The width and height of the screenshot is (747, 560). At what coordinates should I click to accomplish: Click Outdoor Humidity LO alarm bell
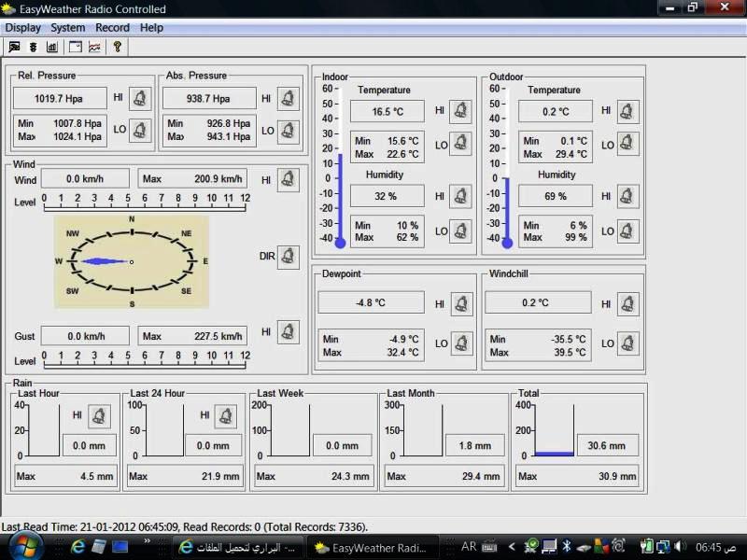click(x=627, y=231)
